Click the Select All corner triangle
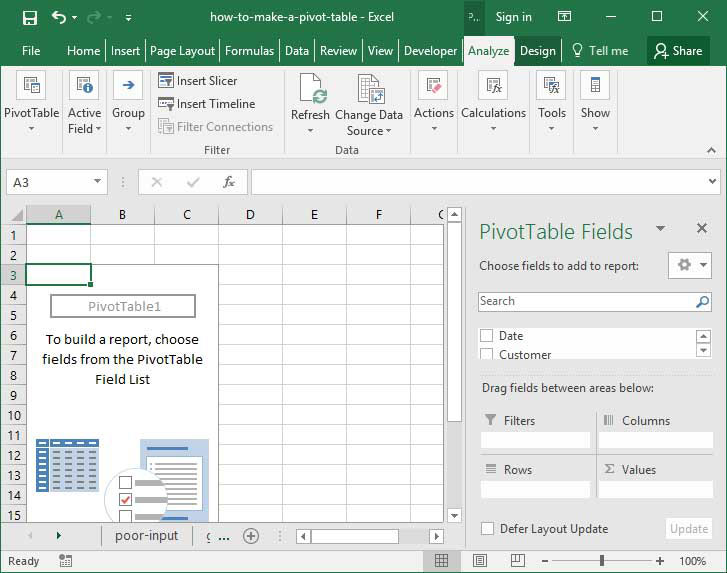727x573 pixels. 17,215
